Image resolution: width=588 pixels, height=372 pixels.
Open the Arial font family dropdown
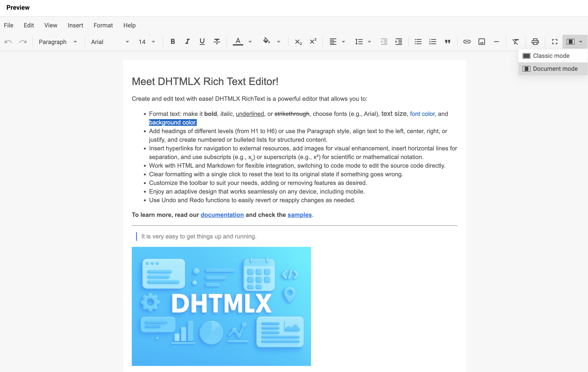click(110, 42)
